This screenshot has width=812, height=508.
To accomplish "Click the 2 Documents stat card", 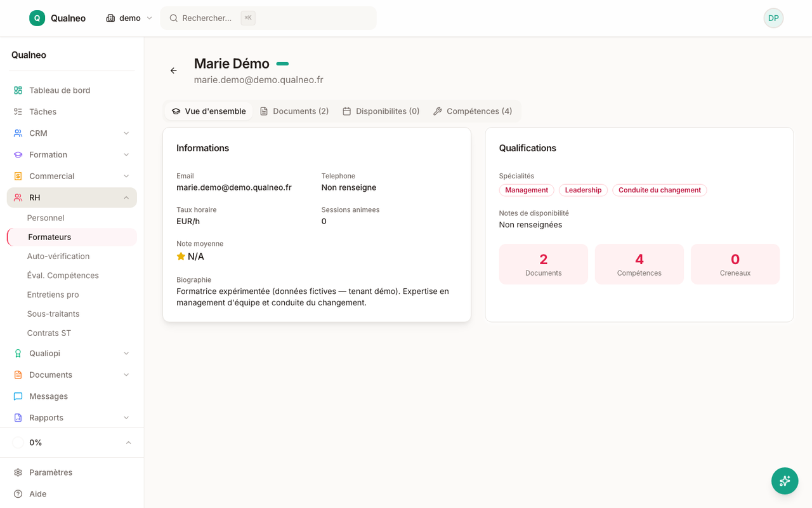I will click(x=544, y=264).
